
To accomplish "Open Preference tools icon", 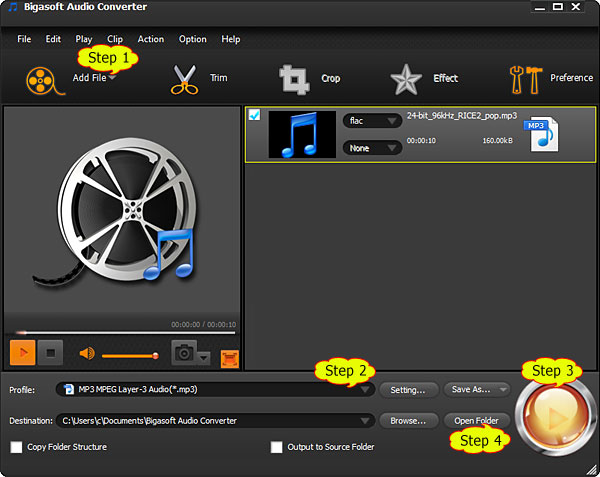I will click(x=526, y=80).
